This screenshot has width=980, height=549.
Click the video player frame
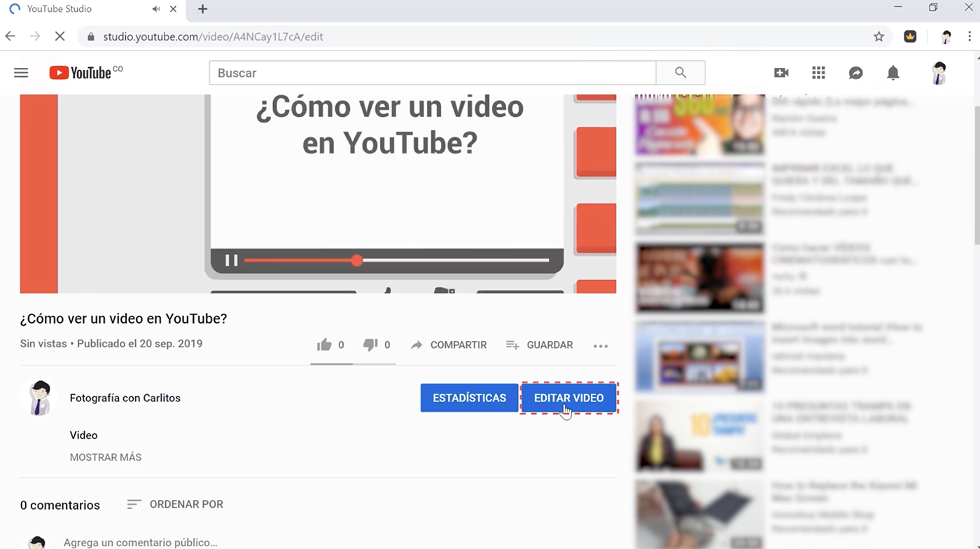coord(318,193)
